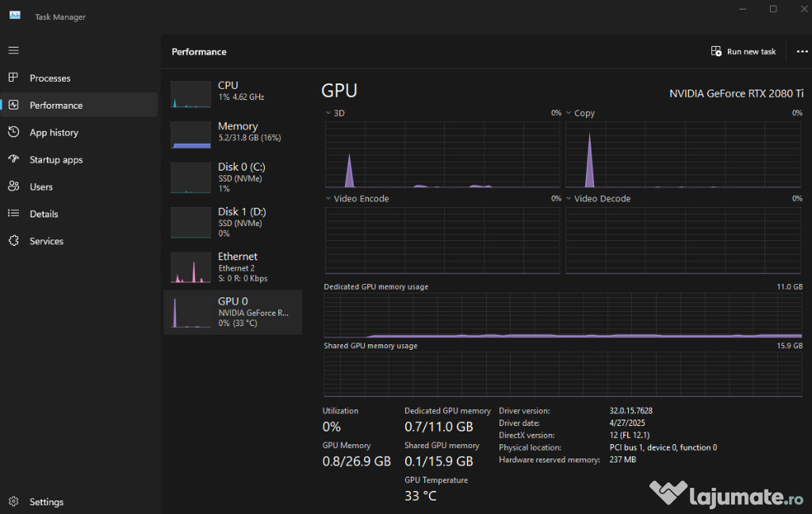Open the Processes page label
Screen dimensions: 812x514
click(x=50, y=79)
